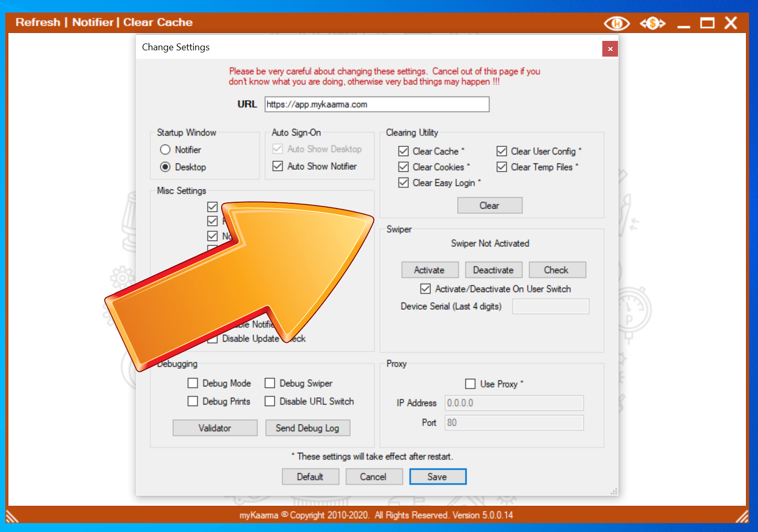Enable Debug Swiper checkbox

click(x=270, y=384)
